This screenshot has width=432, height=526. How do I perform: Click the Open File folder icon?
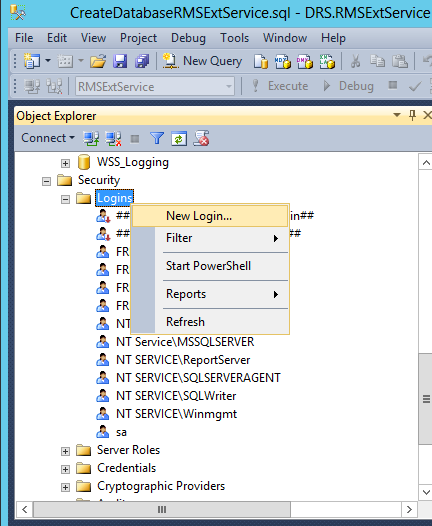98,61
